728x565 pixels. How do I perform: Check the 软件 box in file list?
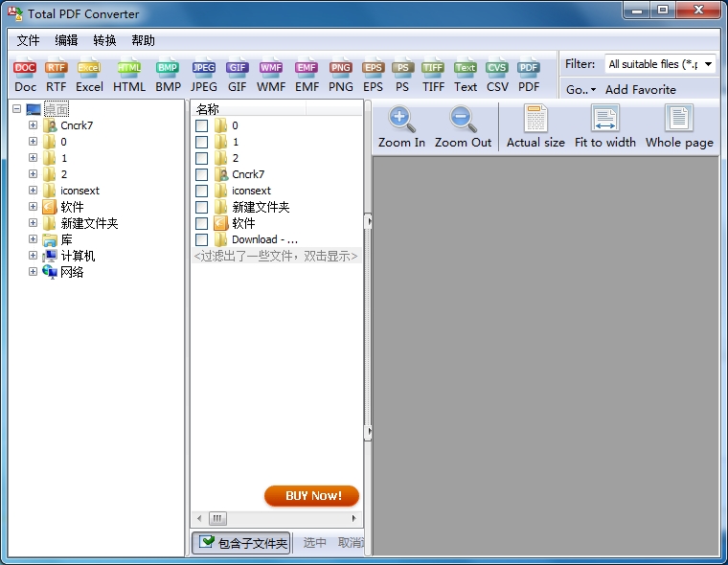[x=201, y=223]
